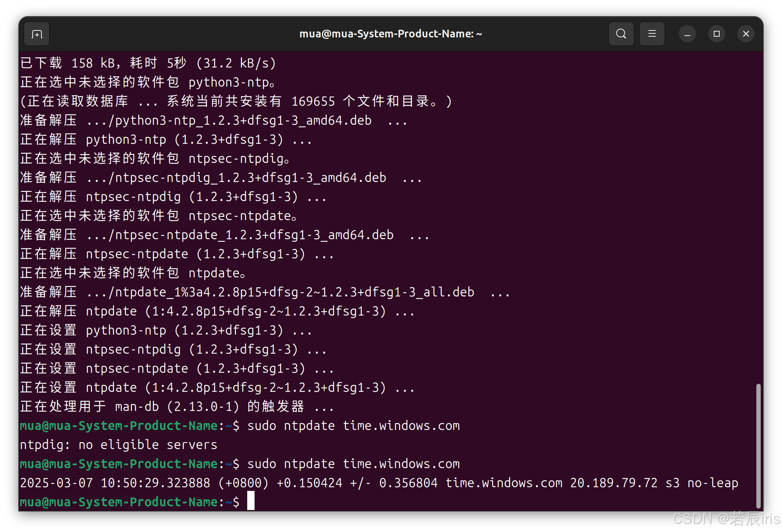
Task: Close the terminal window
Action: click(746, 34)
